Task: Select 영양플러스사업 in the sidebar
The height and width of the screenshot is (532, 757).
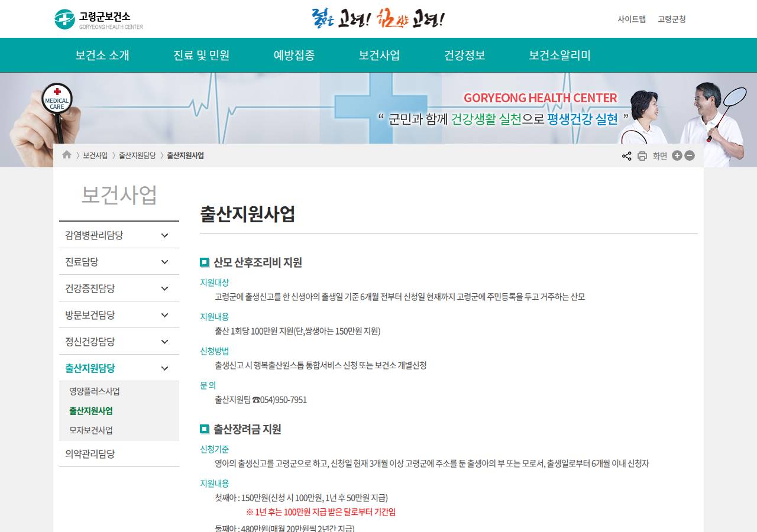Action: coord(95,391)
